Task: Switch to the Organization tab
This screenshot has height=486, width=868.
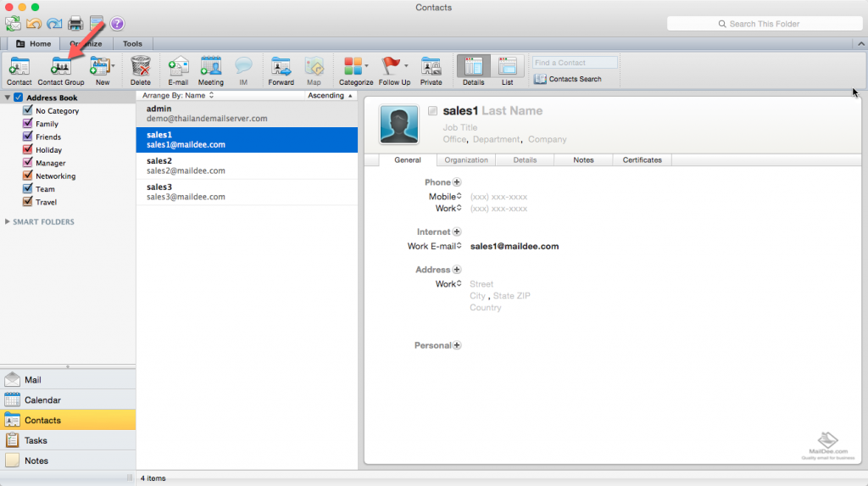Action: (466, 159)
